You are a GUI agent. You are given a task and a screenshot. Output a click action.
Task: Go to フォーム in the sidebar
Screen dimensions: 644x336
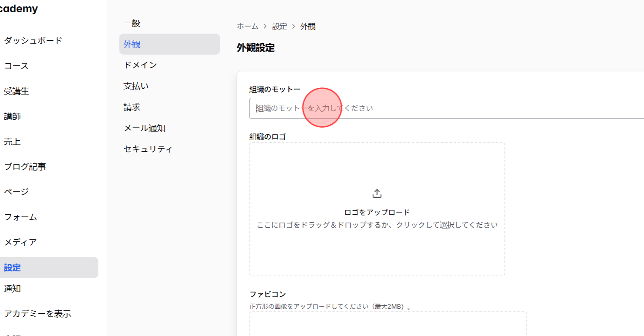(x=21, y=217)
